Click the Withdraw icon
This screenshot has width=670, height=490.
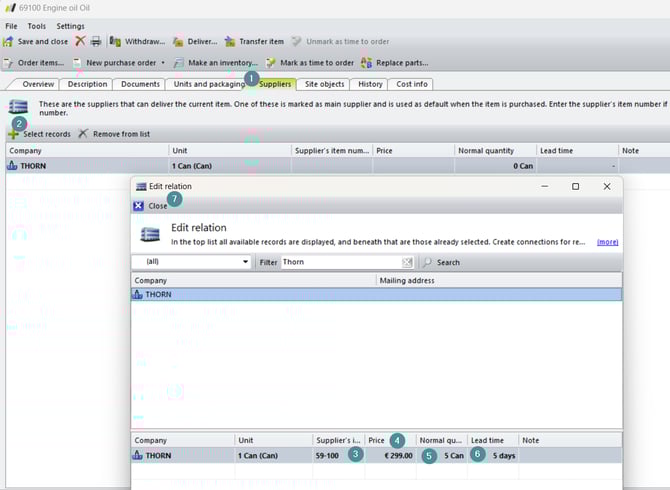click(x=115, y=41)
